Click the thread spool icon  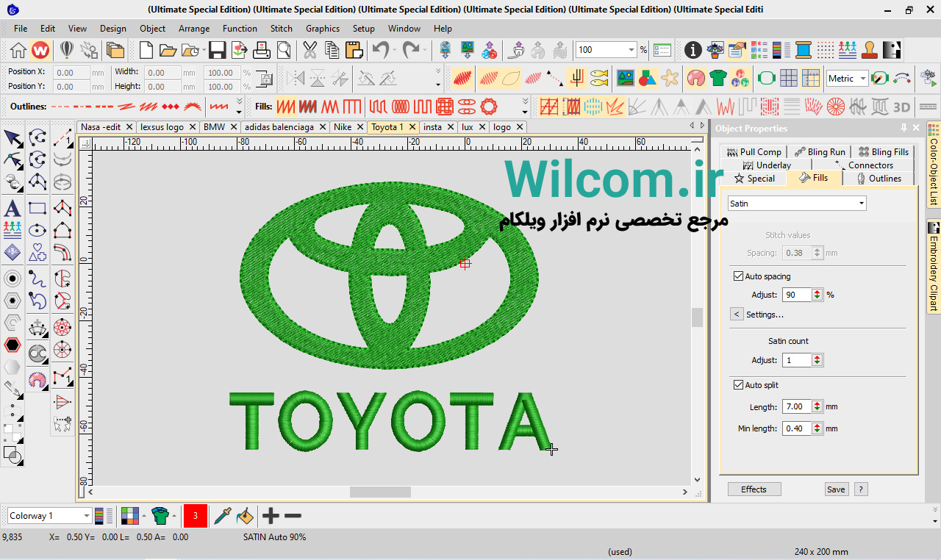(x=803, y=50)
